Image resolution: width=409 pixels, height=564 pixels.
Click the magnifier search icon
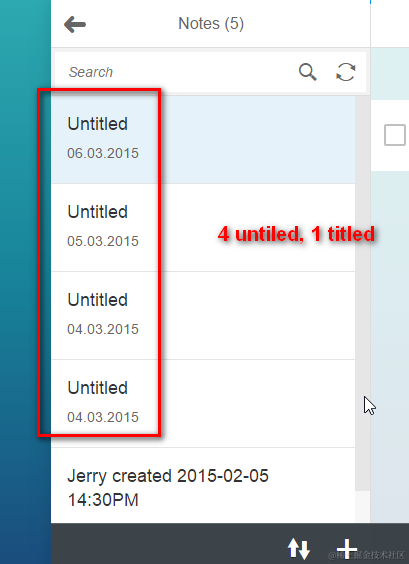pos(308,72)
